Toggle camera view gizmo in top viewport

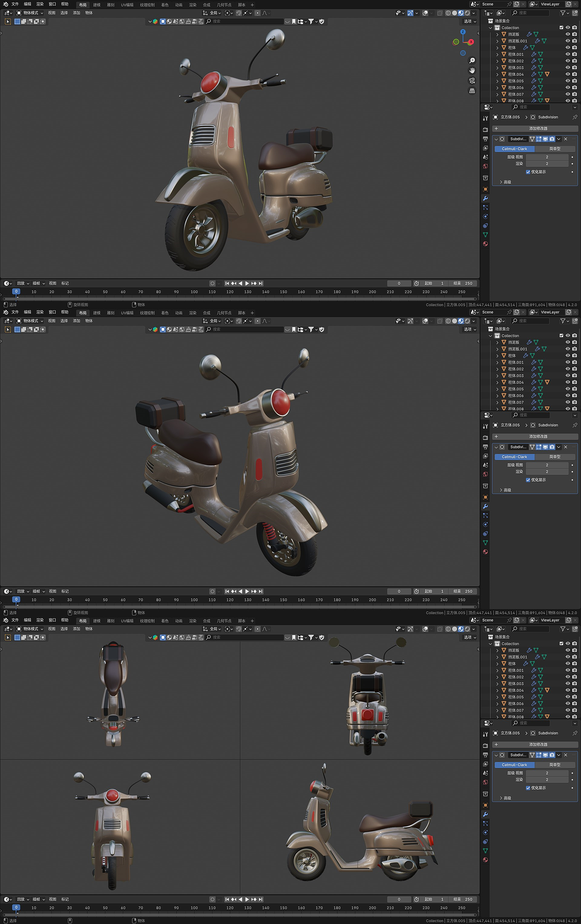[x=472, y=80]
